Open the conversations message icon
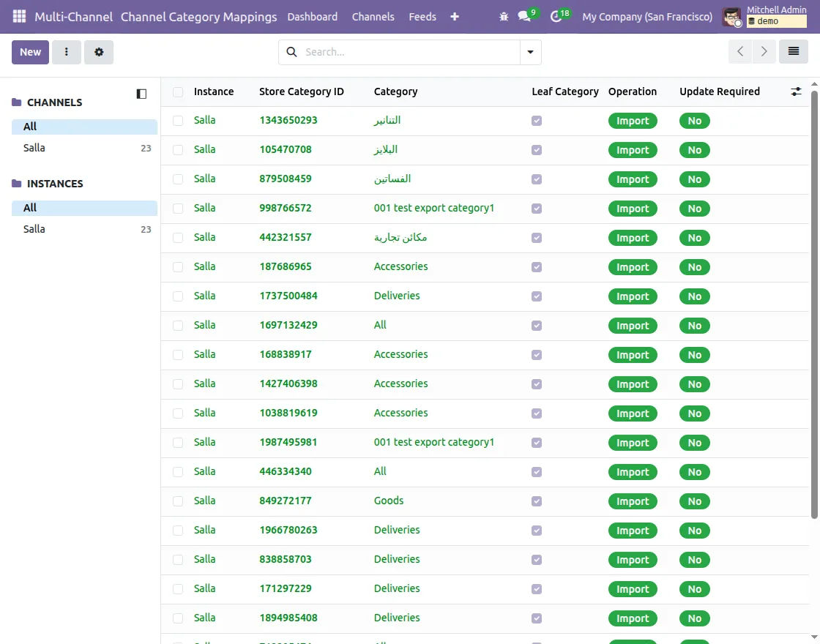Image resolution: width=820 pixels, height=644 pixels. tap(524, 16)
